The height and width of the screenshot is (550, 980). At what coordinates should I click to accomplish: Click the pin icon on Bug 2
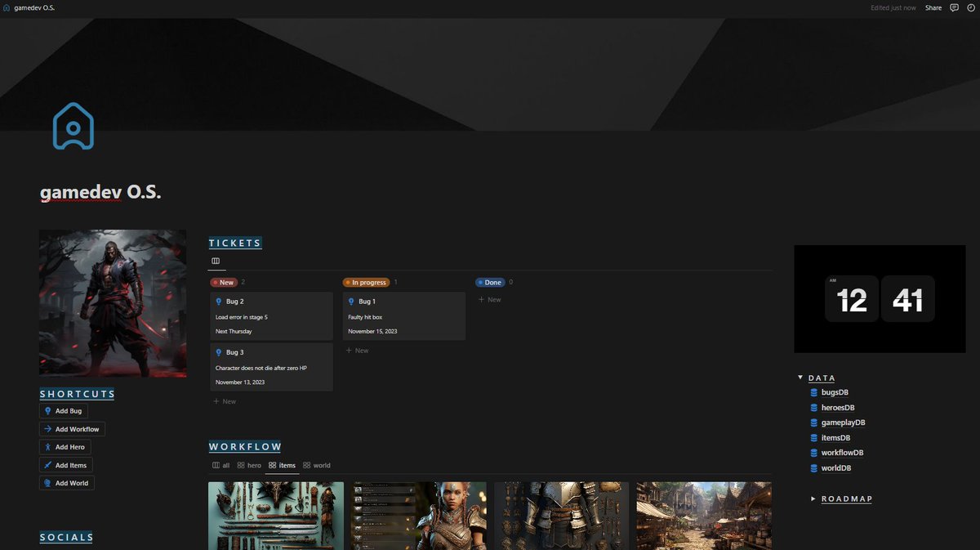(x=219, y=302)
